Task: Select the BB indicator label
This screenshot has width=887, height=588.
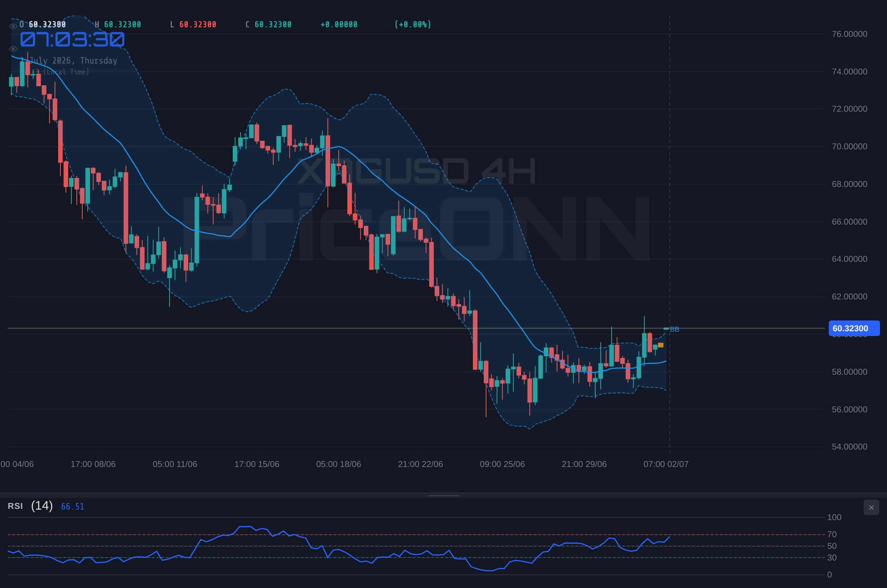Action: (674, 329)
